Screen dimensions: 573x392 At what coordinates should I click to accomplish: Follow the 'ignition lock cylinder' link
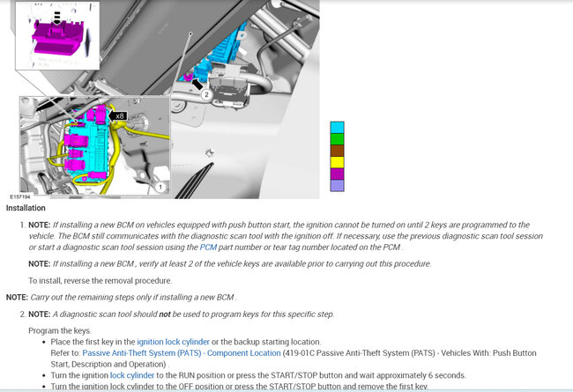[173, 342]
